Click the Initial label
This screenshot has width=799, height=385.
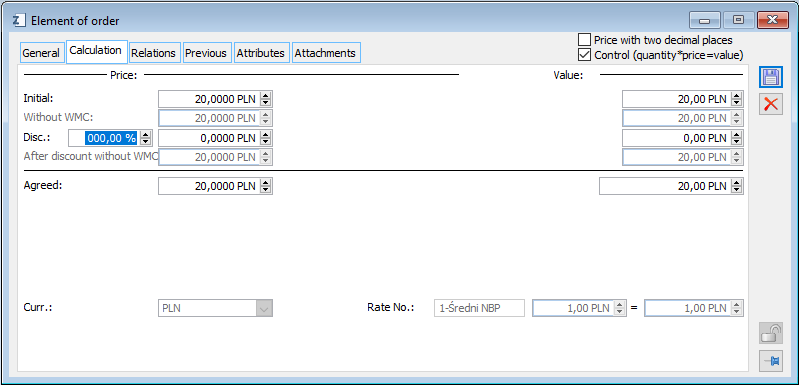pos(38,97)
